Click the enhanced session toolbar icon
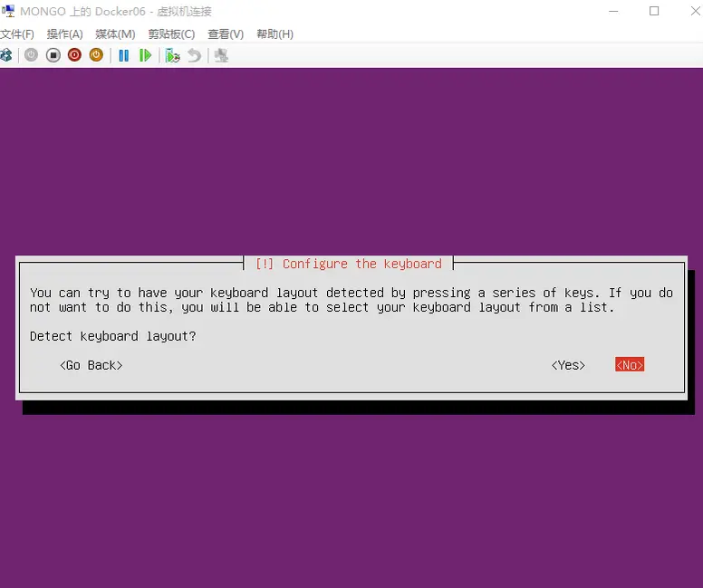 pyautogui.click(x=221, y=55)
